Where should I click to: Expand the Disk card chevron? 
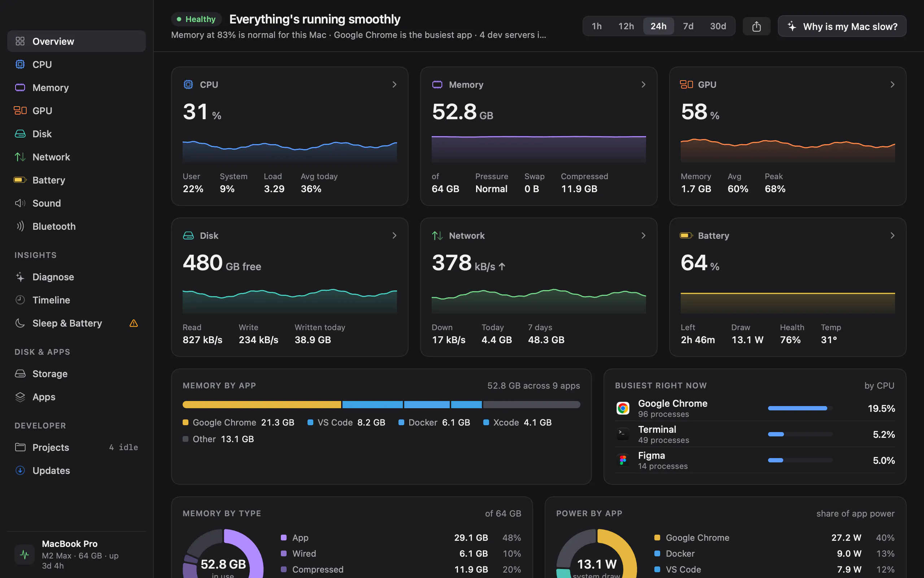[x=395, y=236]
